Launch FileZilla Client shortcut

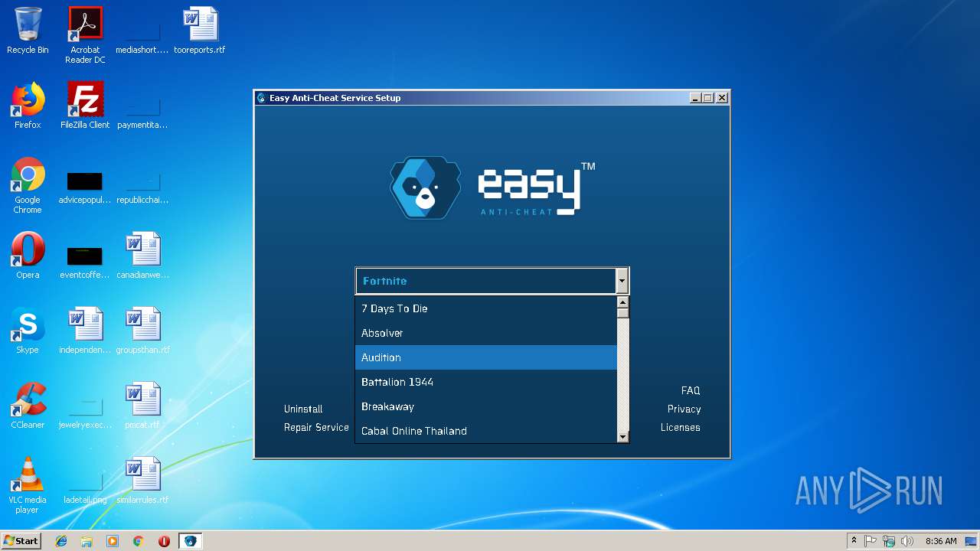pyautogui.click(x=85, y=106)
